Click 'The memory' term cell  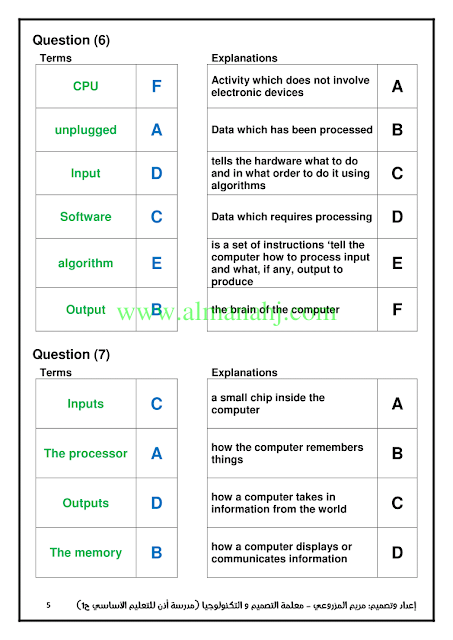click(x=86, y=552)
